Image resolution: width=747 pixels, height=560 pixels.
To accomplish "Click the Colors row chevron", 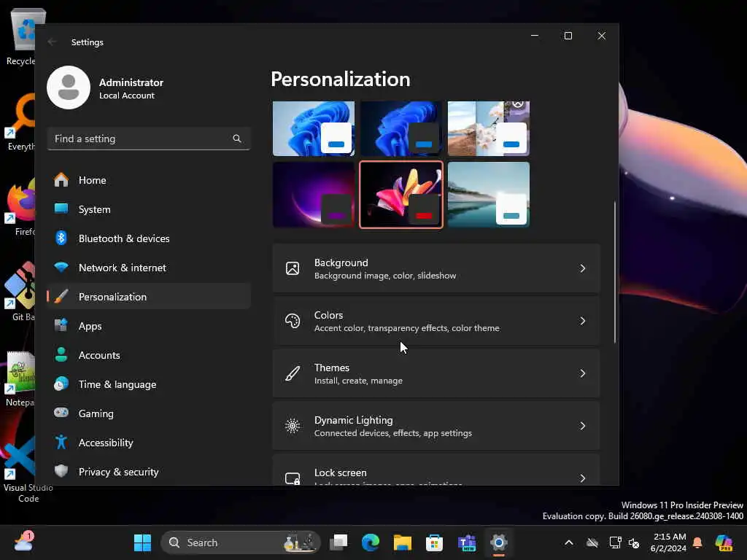I will (582, 321).
